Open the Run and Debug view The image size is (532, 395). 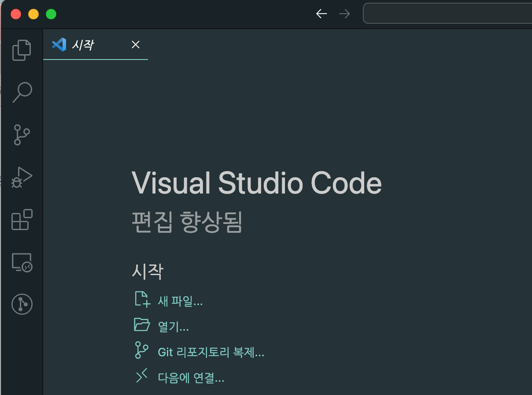coord(22,177)
